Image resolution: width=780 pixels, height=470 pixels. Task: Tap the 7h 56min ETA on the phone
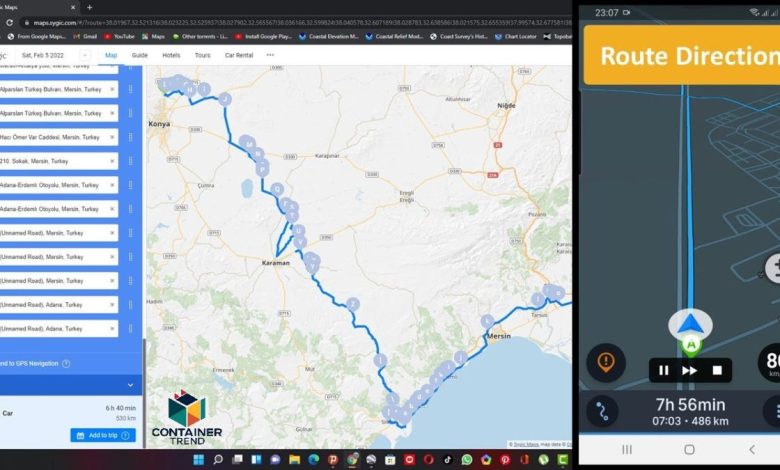(x=690, y=404)
